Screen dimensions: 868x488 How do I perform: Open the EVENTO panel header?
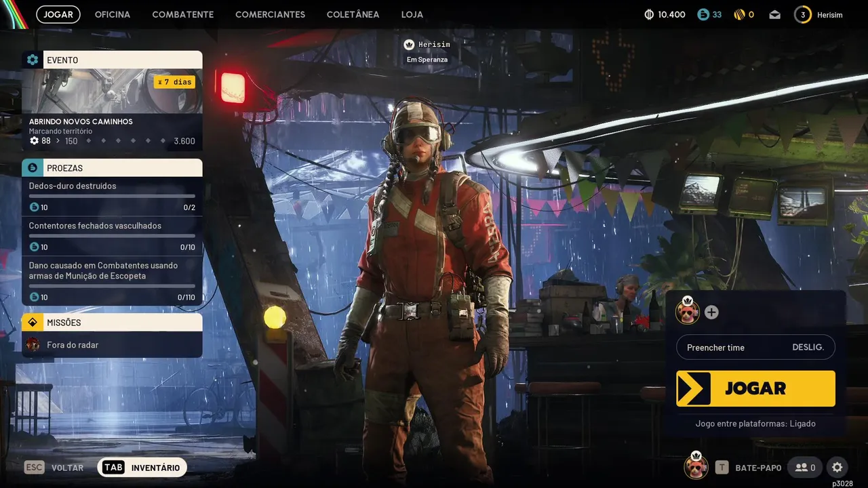tap(113, 60)
